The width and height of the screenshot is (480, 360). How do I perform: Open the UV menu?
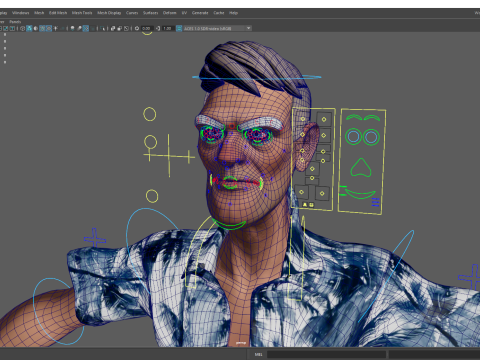[x=184, y=13]
